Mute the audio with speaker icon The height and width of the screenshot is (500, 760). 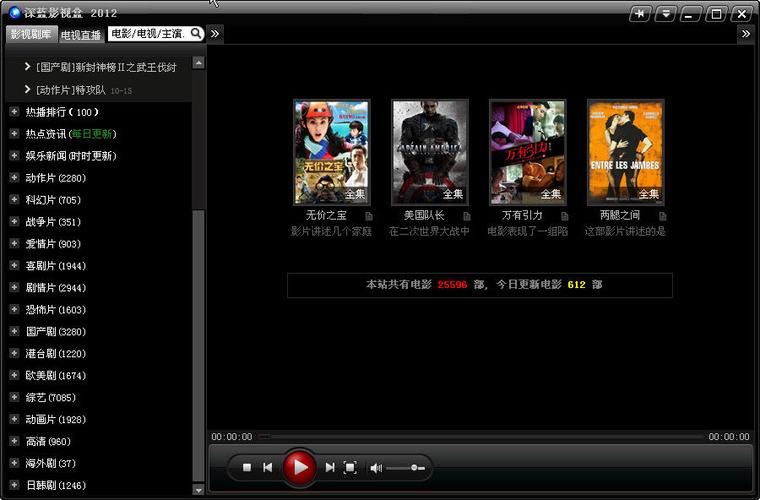[376, 468]
